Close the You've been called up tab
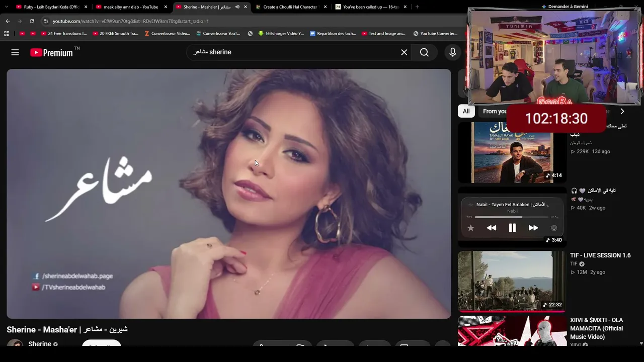Image resolution: width=644 pixels, height=362 pixels. (x=405, y=7)
